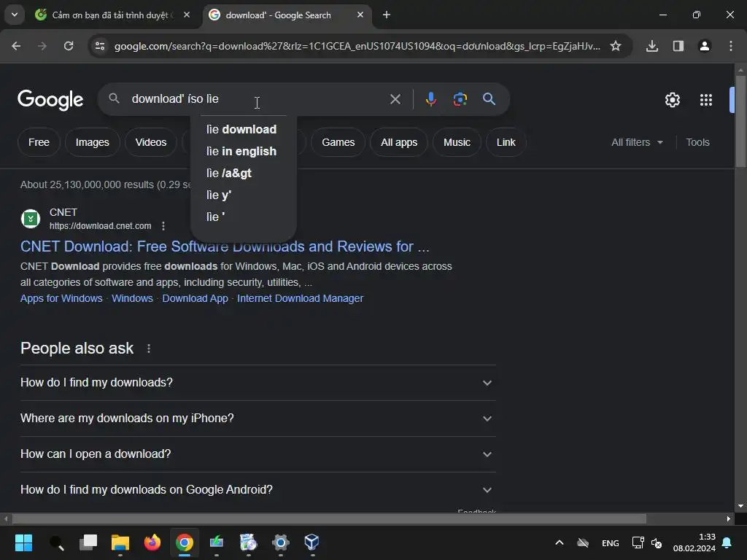The height and width of the screenshot is (560, 747).
Task: Select the Images filter chip
Action: 93,142
